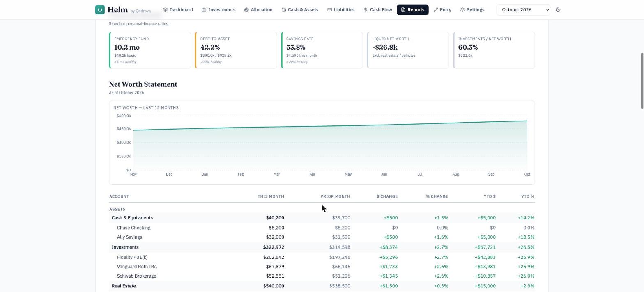Select the Real Estate group row
The height and width of the screenshot is (292, 644).
[x=322, y=286]
